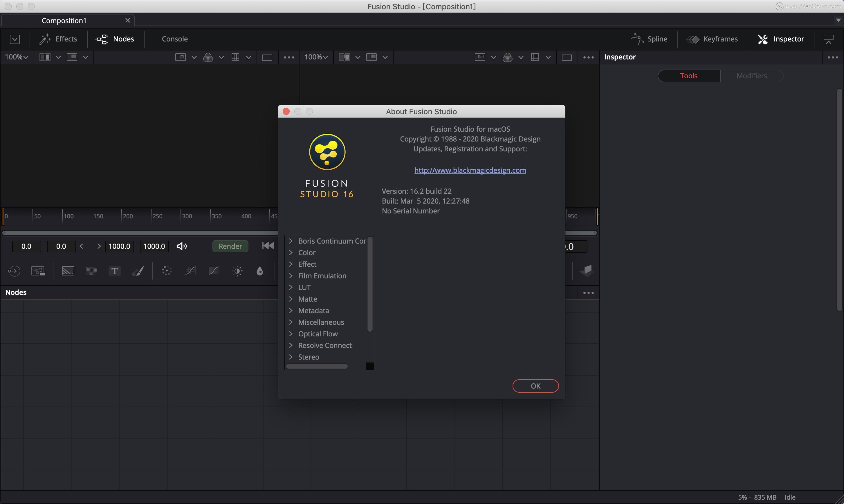Click the monitor icon right of Inspector
The image size is (844, 504).
pyautogui.click(x=828, y=39)
